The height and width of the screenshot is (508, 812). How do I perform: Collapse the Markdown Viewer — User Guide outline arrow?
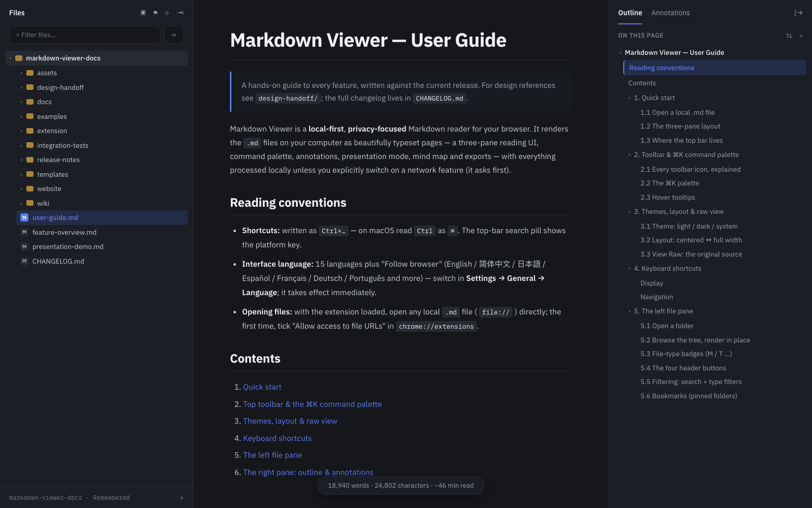pos(620,53)
